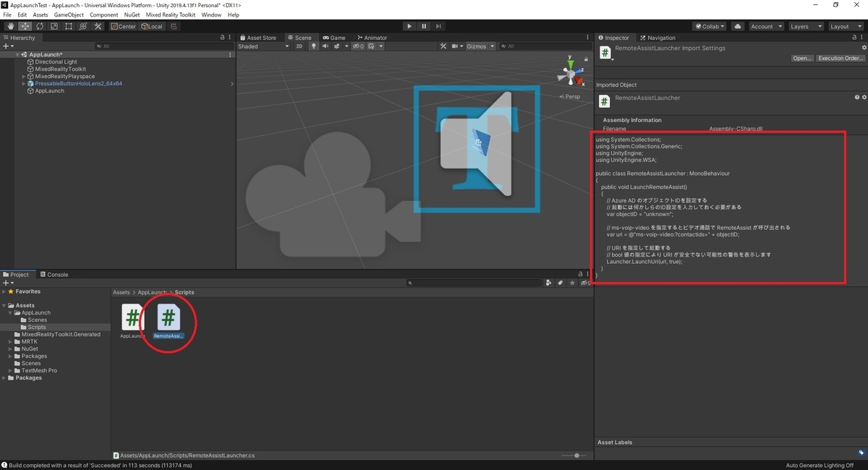Toggle scene lighting lightbulb
The width and height of the screenshot is (868, 470).
click(314, 46)
